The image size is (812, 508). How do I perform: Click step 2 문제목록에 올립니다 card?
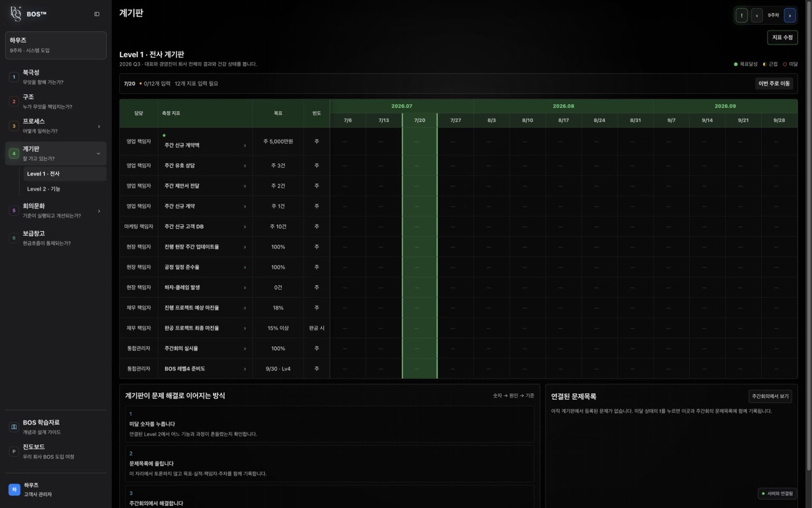329,464
